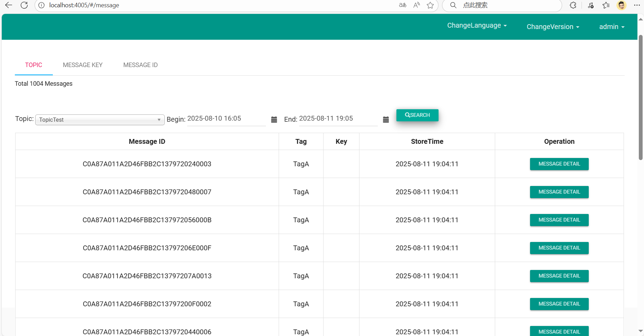Click the browser back arrow

point(9,5)
